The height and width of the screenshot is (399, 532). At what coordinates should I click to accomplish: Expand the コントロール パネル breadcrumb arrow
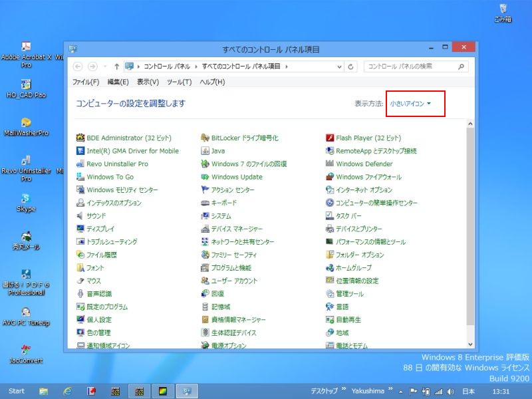click(x=196, y=66)
